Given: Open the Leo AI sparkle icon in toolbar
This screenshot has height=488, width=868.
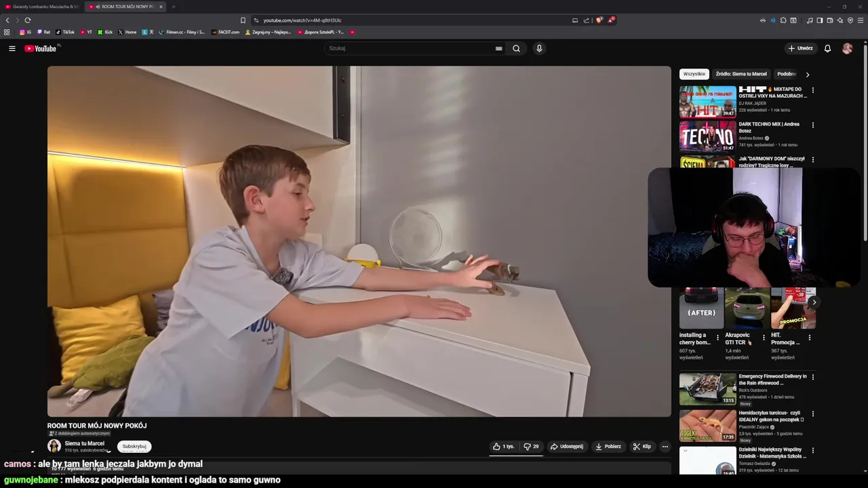Looking at the screenshot, I should click(x=840, y=20).
